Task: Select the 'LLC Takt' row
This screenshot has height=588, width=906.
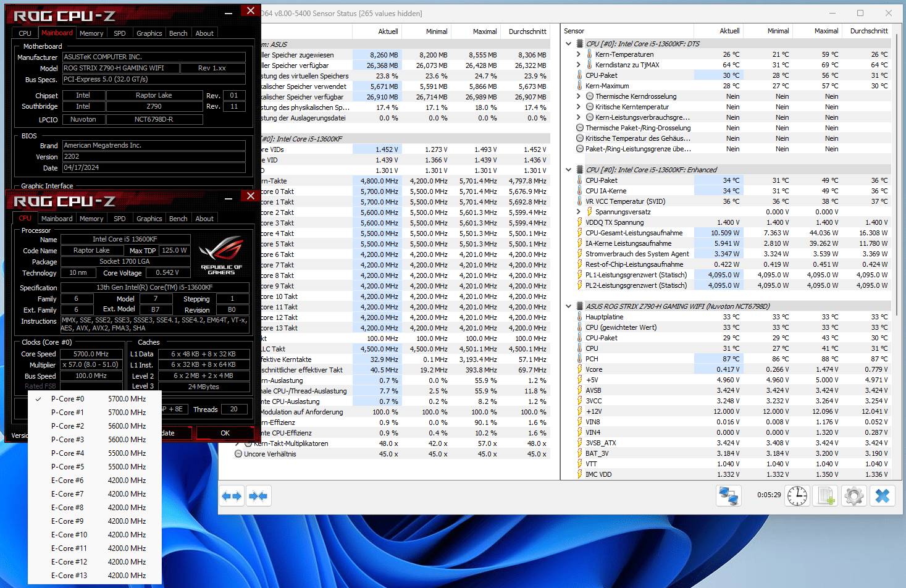Action: (x=405, y=349)
